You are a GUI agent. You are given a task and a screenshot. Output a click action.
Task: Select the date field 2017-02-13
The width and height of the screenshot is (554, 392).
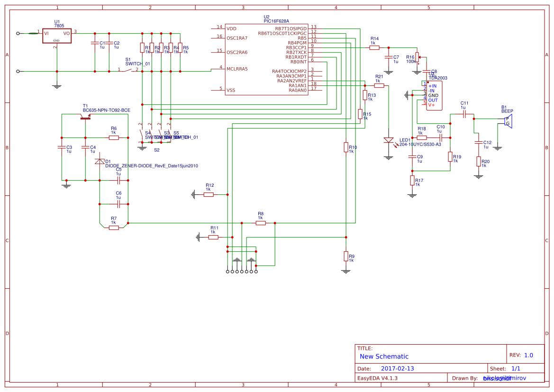398,368
